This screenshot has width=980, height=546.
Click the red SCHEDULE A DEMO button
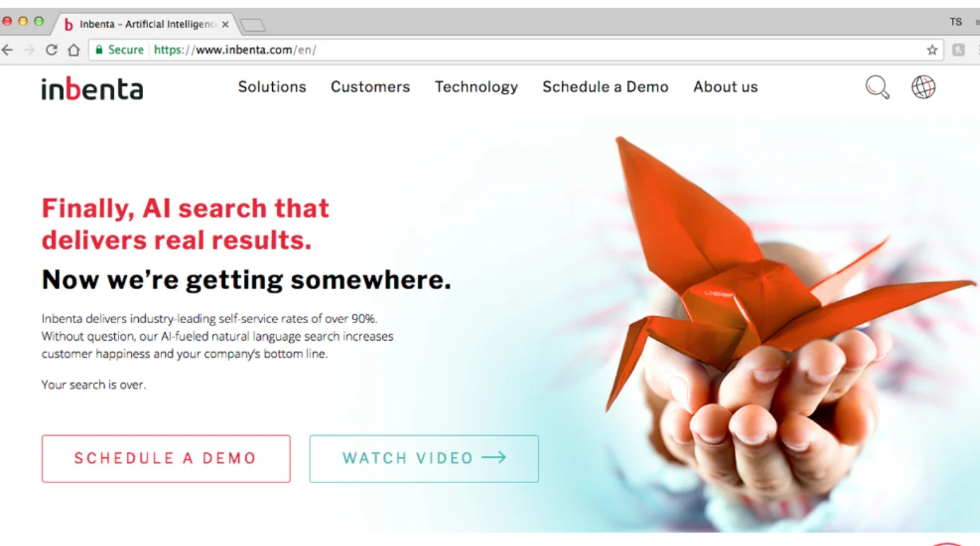click(x=166, y=459)
